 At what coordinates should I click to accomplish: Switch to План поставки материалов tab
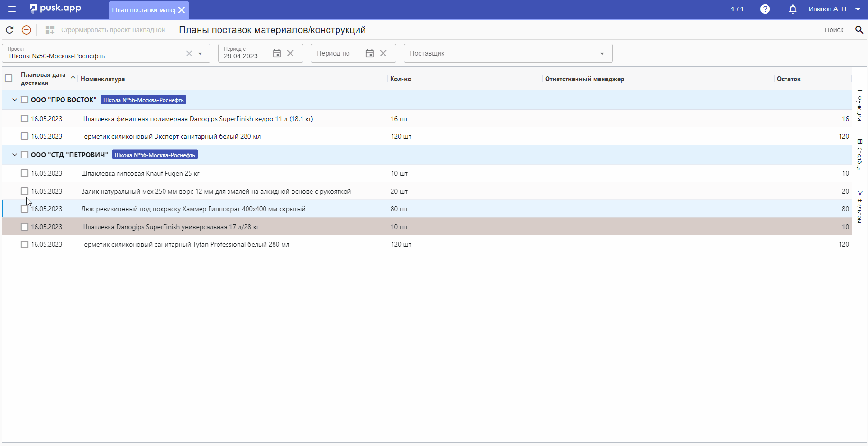(x=144, y=10)
